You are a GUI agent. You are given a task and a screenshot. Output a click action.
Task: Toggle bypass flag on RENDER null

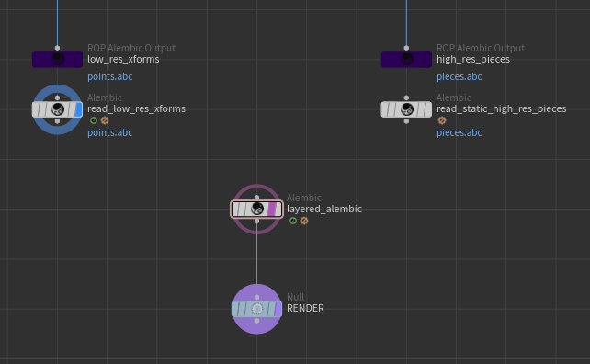tap(236, 309)
